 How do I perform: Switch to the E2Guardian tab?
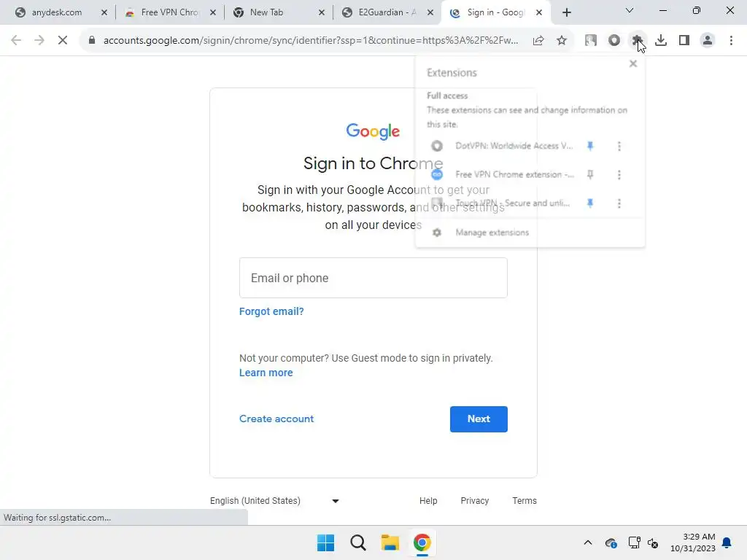click(387, 12)
